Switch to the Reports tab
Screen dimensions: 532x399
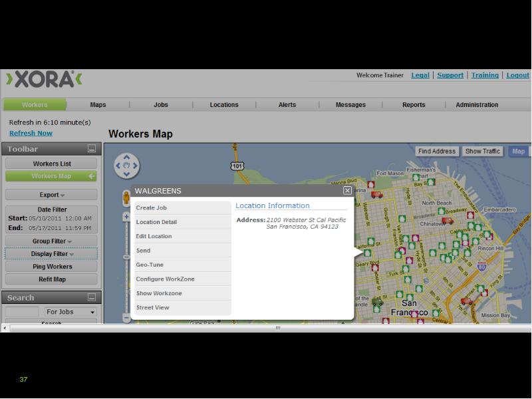pyautogui.click(x=414, y=105)
